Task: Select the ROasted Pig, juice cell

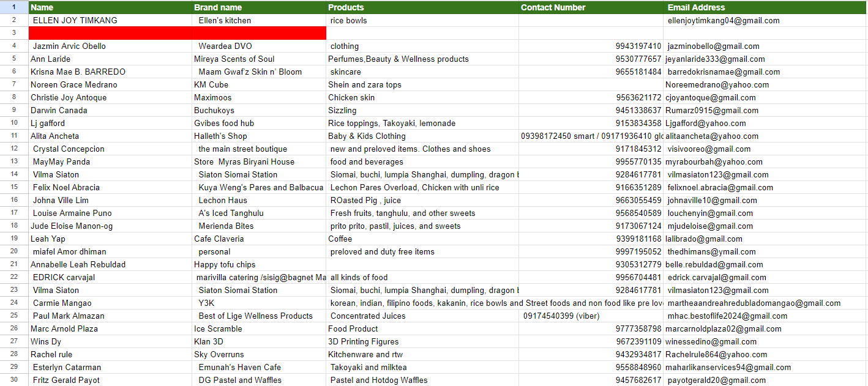Action: [422, 200]
